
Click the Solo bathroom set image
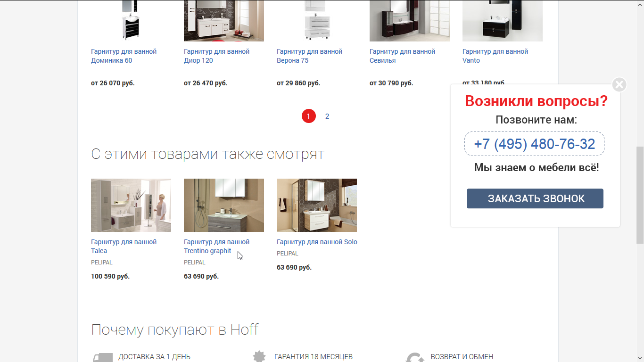317,205
